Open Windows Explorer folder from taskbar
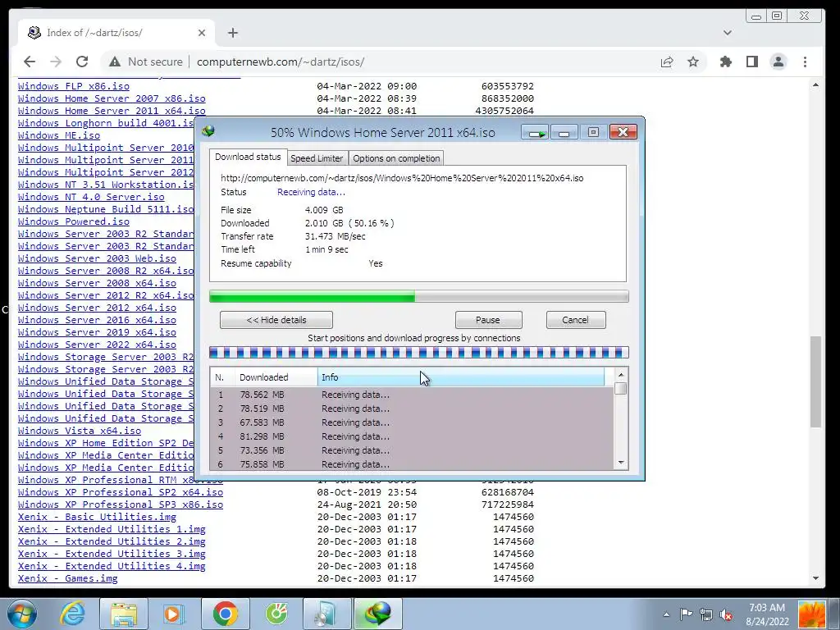The height and width of the screenshot is (630, 840). (x=124, y=614)
